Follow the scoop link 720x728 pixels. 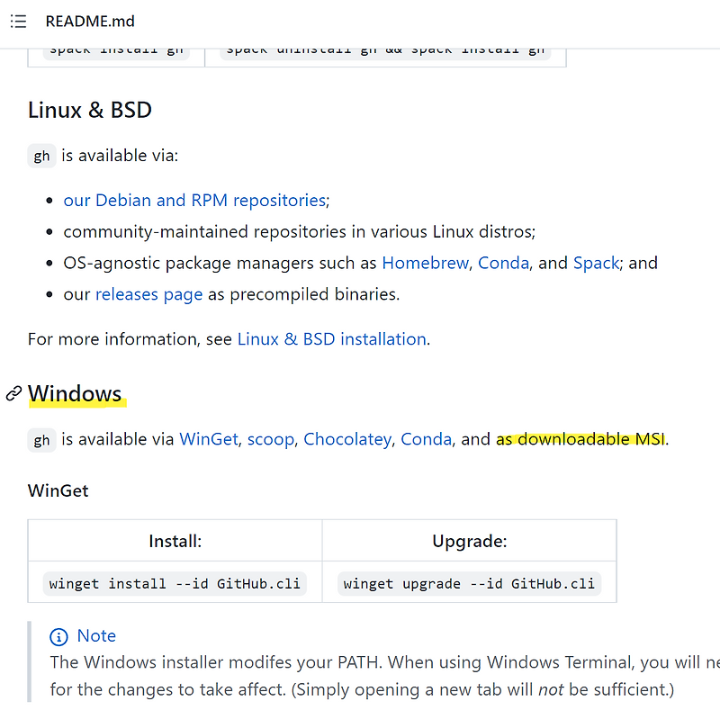point(271,439)
